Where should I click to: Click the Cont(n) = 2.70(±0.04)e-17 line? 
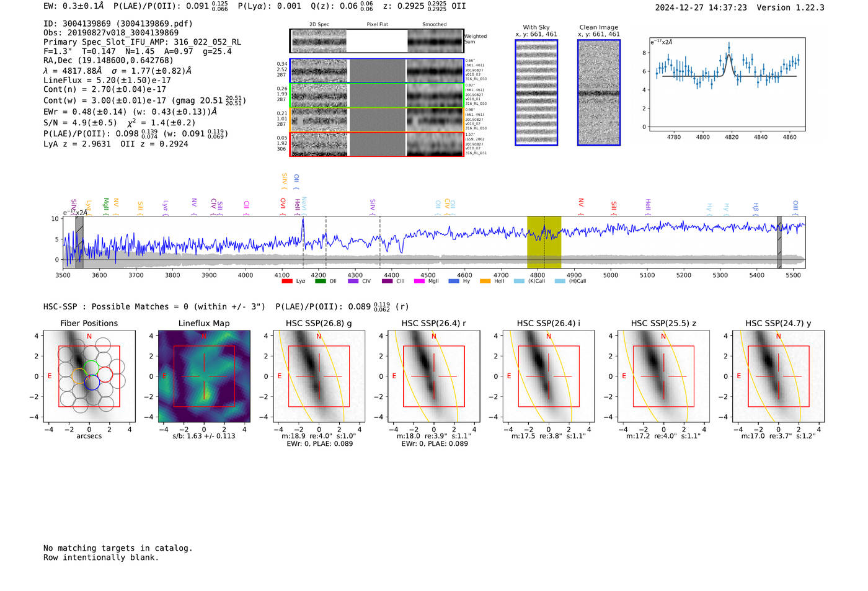tap(105, 89)
